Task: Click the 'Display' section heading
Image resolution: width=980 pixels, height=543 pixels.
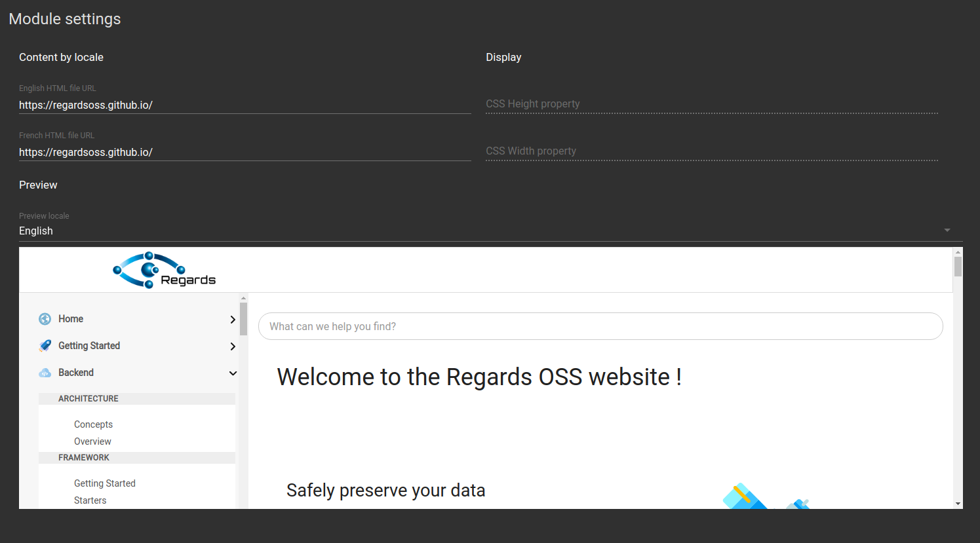Action: coord(503,58)
